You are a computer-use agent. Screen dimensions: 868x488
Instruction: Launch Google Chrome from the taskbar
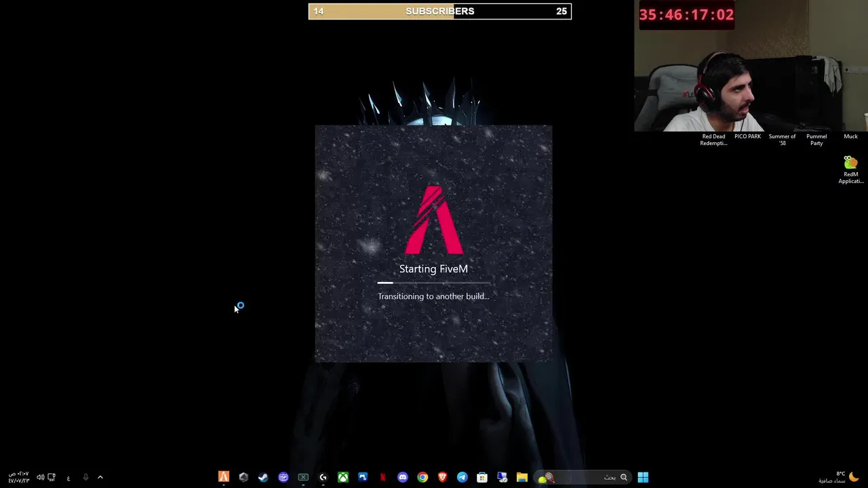pyautogui.click(x=422, y=477)
